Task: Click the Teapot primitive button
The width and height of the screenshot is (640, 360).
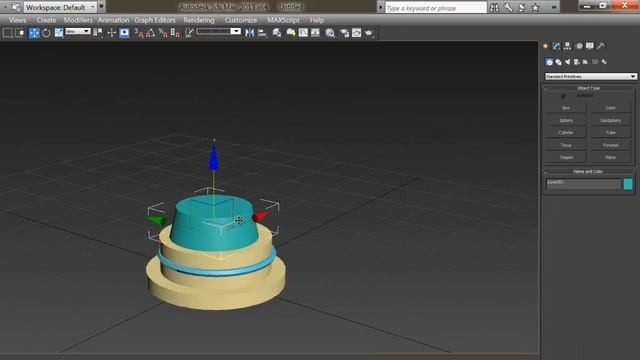Action: tap(566, 157)
